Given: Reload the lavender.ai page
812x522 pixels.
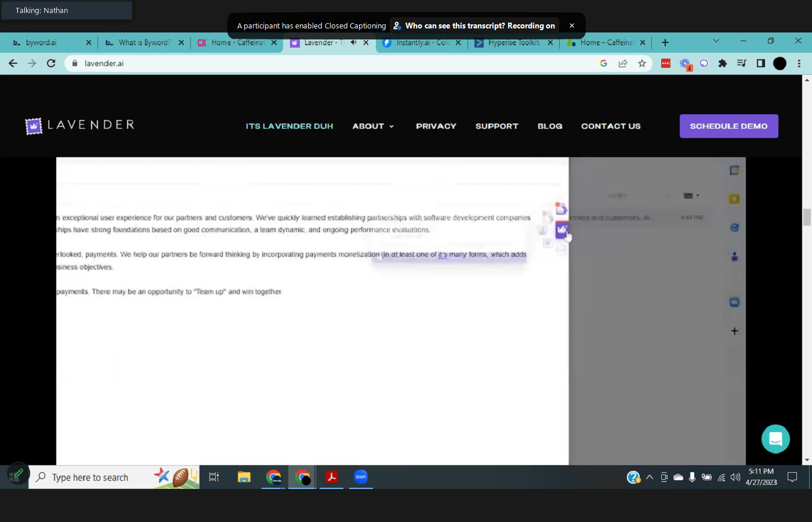Looking at the screenshot, I should click(51, 63).
